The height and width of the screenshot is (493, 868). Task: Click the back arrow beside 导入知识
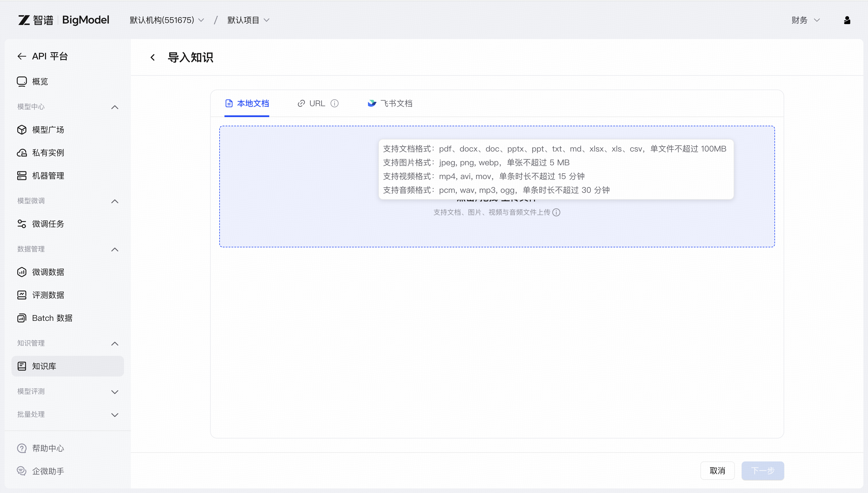(x=153, y=58)
